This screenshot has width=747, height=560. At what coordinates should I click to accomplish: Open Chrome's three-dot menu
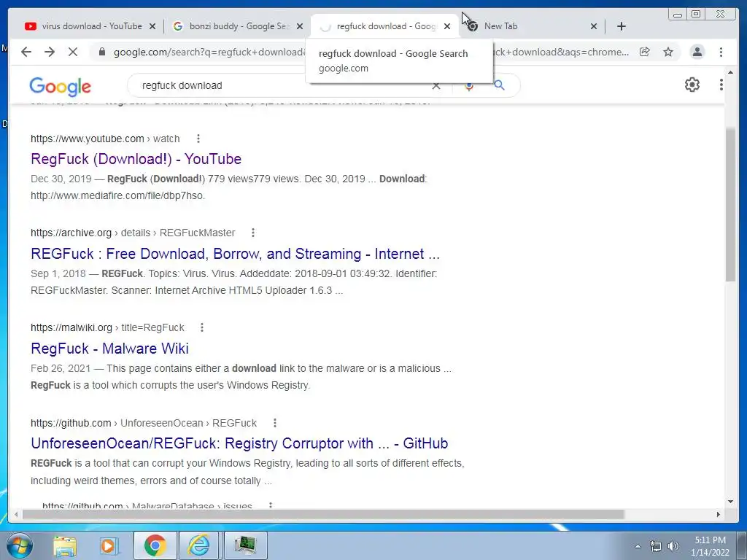tap(721, 52)
